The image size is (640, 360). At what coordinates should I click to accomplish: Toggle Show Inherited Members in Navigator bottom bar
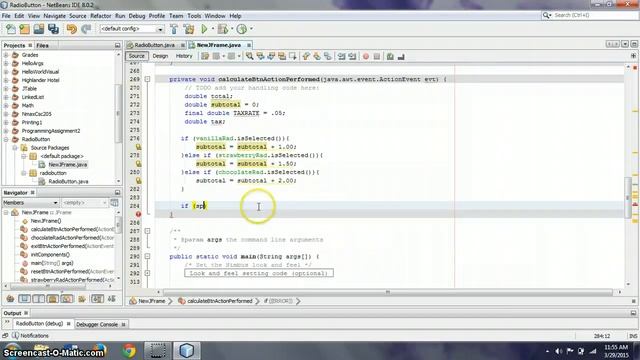coord(10,299)
